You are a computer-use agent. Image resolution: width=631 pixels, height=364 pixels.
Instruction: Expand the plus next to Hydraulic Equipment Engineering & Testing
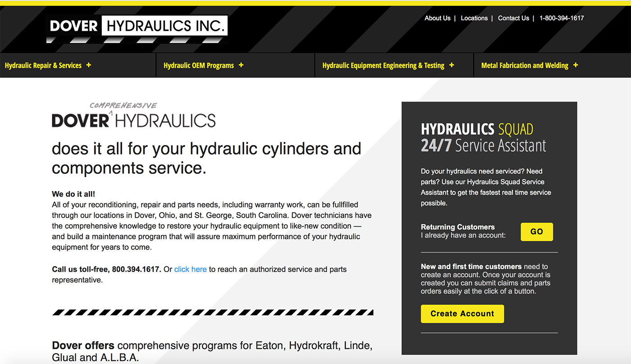pos(452,65)
